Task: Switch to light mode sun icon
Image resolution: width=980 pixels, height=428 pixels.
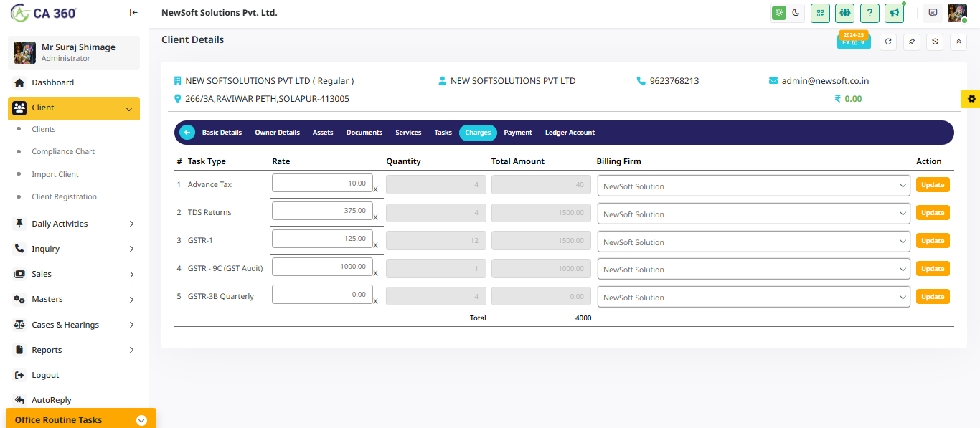Action: (x=778, y=13)
